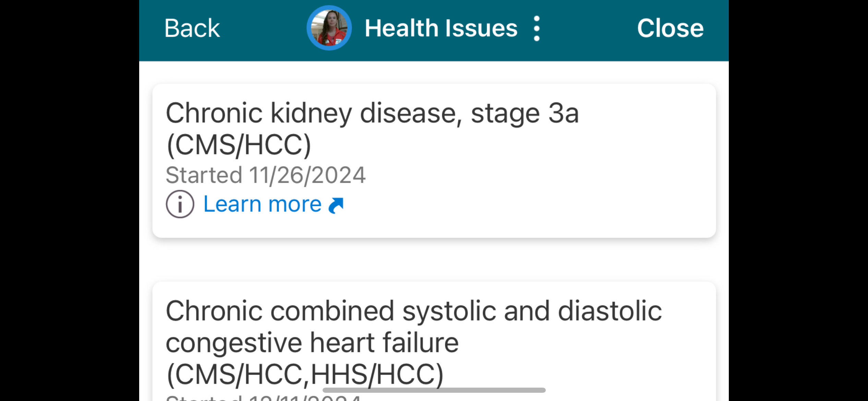
Task: Click the (CMS/HCC) line under kidney disease
Action: pyautogui.click(x=239, y=145)
